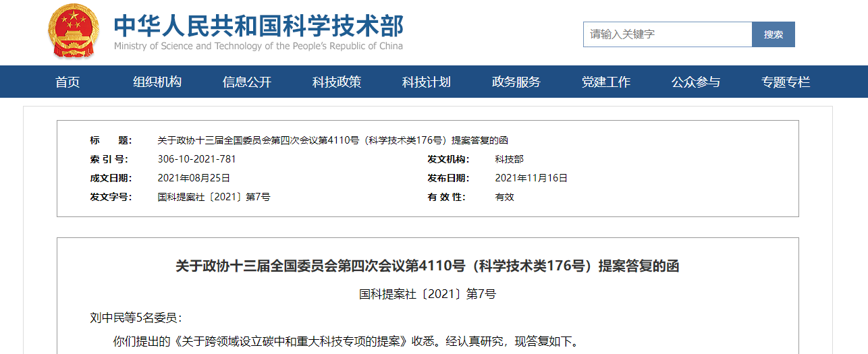The image size is (868, 354).
Task: Click the 标题 field label
Action: pos(111,140)
